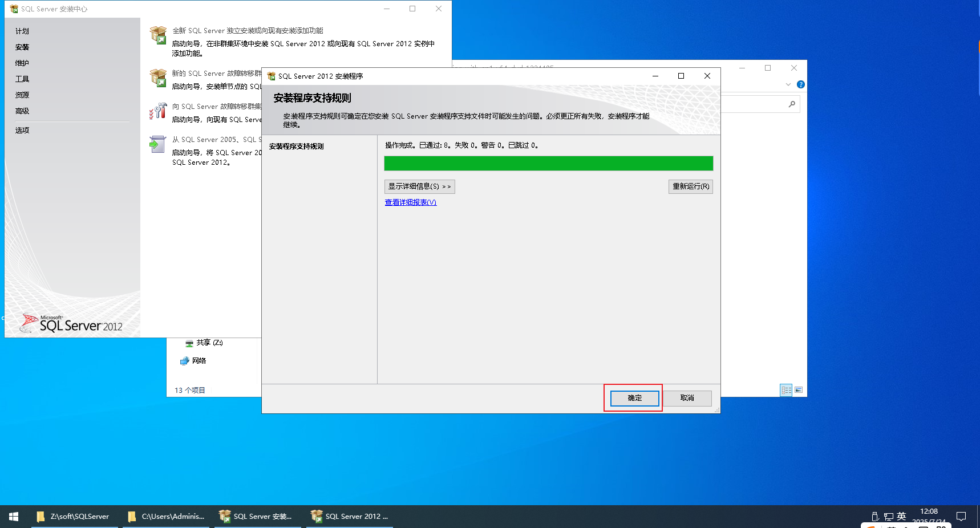
Task: Click the network tray icon
Action: 889,517
